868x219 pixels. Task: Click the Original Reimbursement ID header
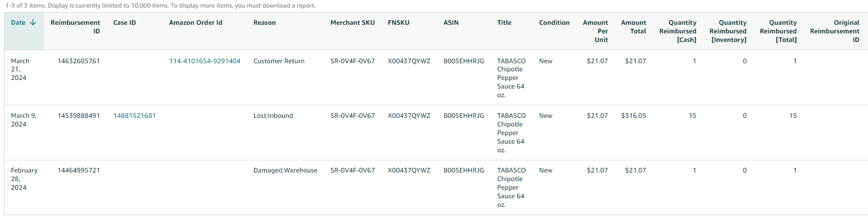(835, 31)
